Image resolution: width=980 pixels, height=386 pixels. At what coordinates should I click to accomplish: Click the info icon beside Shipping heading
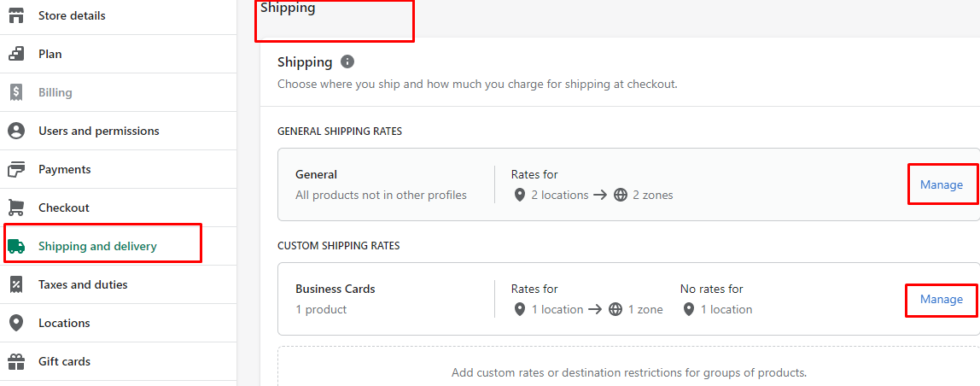point(347,62)
